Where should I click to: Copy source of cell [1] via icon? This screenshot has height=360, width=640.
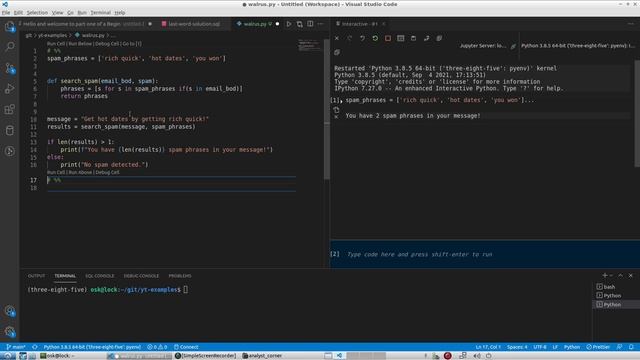pos(336,110)
